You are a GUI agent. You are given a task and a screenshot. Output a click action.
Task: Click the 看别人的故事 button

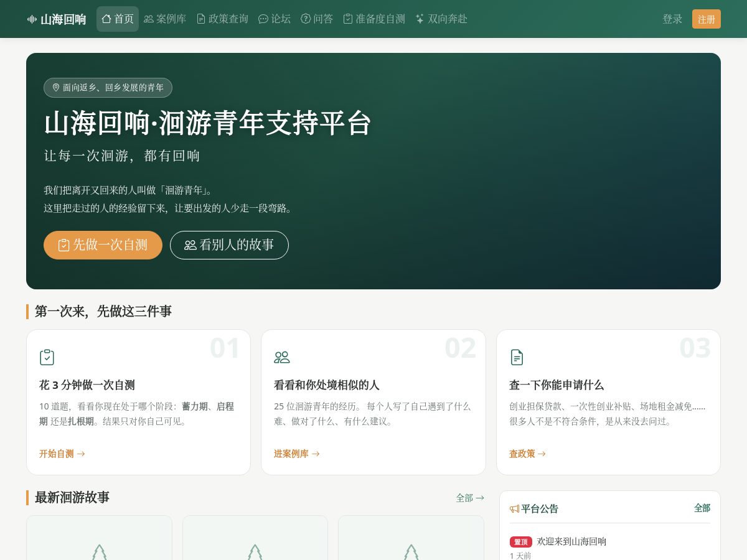[229, 245]
